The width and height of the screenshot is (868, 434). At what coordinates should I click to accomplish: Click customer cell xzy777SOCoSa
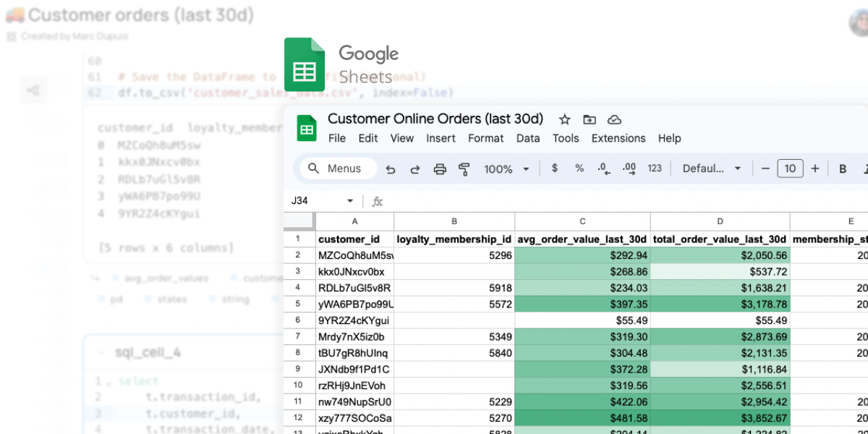(355, 418)
